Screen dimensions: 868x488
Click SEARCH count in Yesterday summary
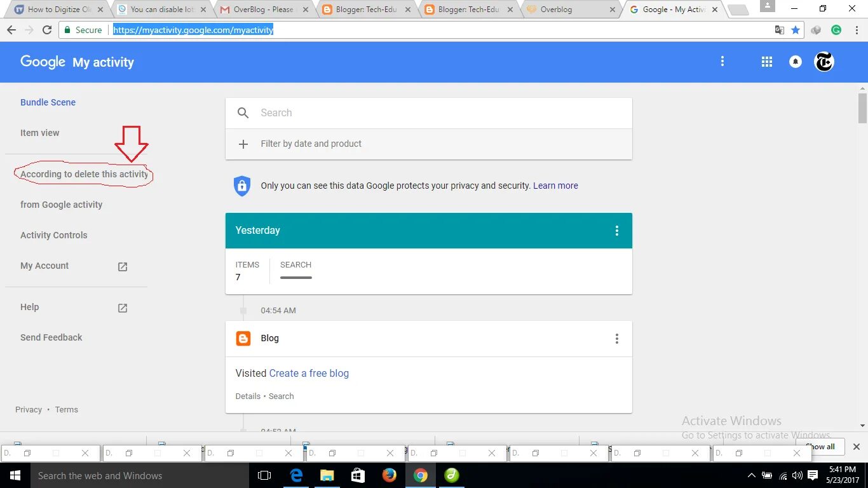coord(295,269)
